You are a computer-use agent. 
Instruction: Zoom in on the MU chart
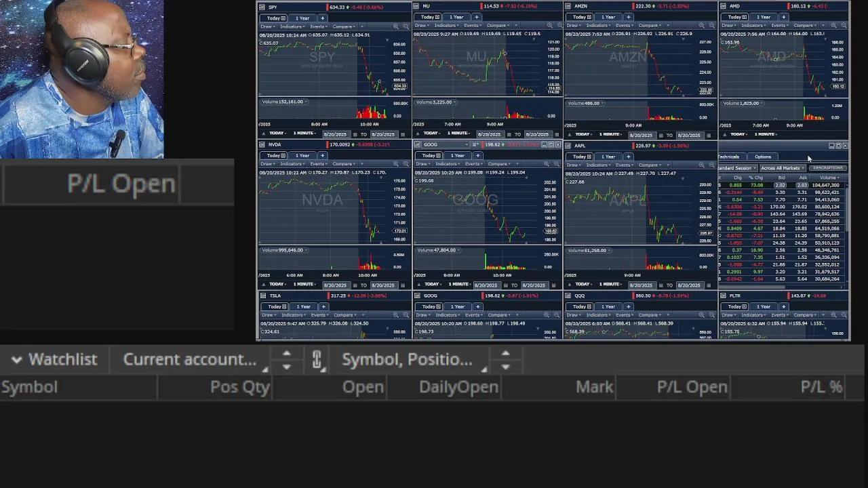click(x=549, y=26)
